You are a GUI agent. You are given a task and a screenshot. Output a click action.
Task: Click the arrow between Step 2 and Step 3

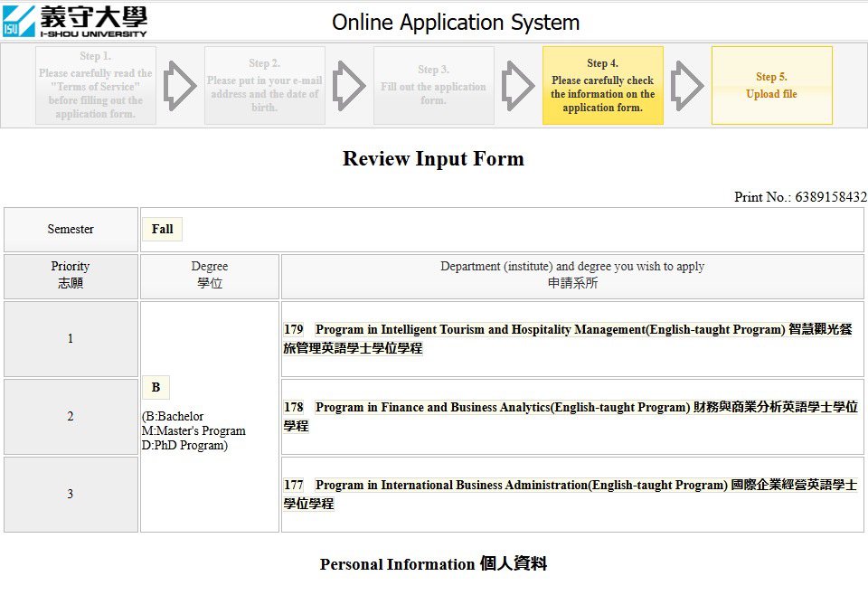pyautogui.click(x=348, y=86)
